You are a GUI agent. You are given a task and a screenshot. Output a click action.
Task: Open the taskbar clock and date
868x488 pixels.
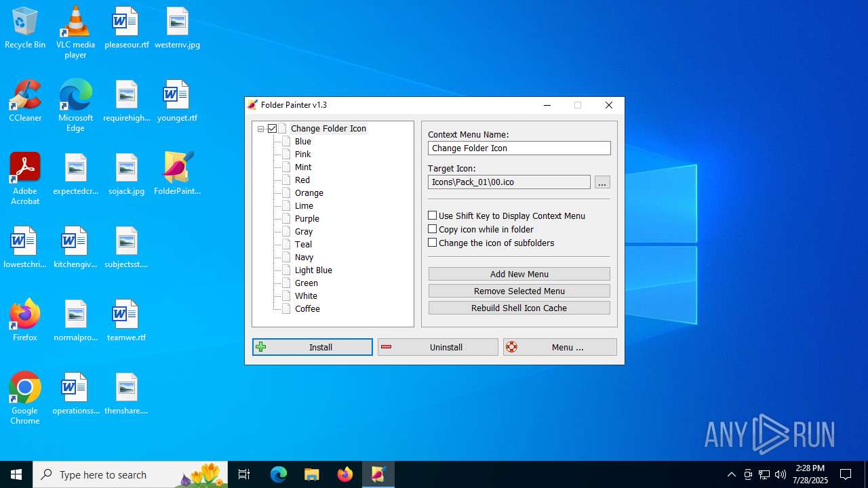coord(811,474)
